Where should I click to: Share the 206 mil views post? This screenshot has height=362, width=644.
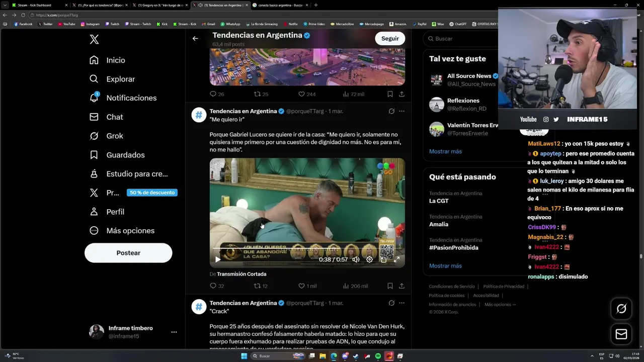401,286
